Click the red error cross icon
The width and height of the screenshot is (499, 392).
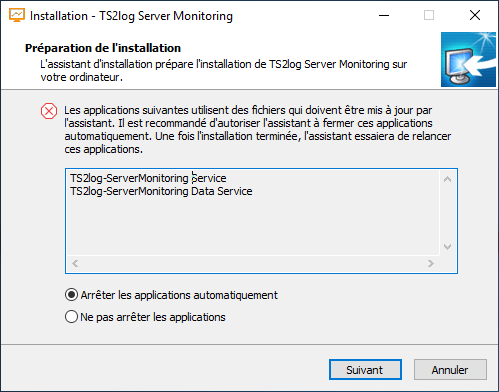49,111
